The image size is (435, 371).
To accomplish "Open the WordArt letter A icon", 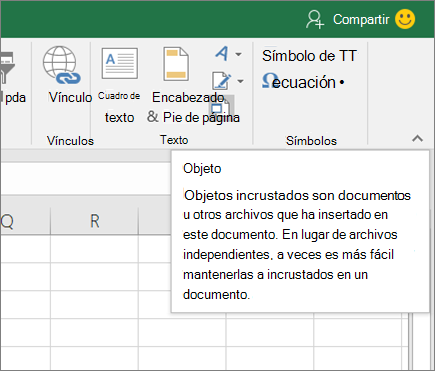I will pos(222,53).
